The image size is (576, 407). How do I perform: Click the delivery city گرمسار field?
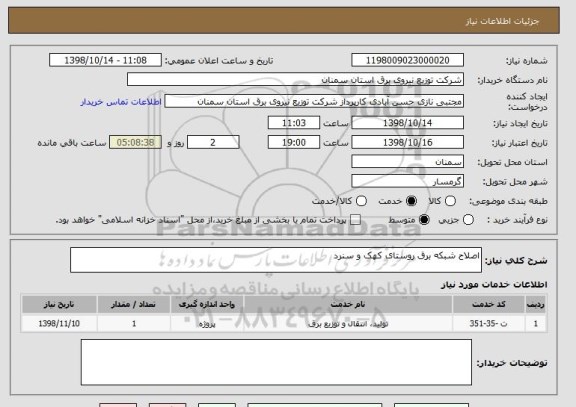coord(407,181)
